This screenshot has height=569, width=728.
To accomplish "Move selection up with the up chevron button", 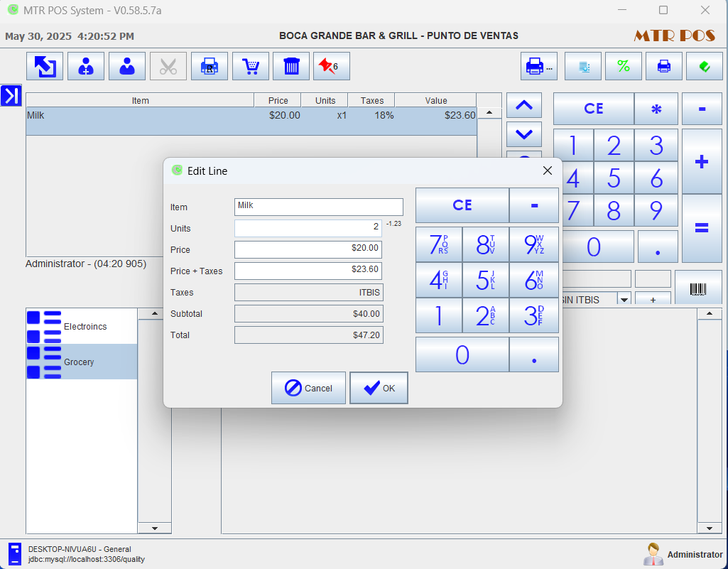I will 523,105.
